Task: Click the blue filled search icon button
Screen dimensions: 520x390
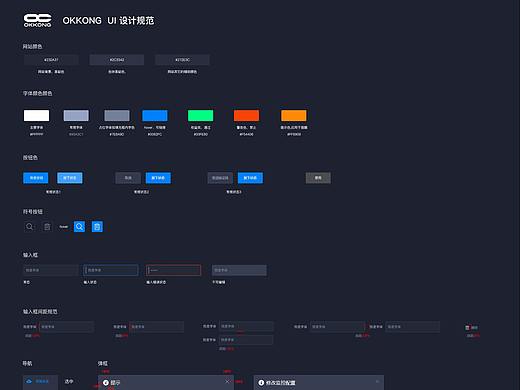Action: [x=79, y=227]
